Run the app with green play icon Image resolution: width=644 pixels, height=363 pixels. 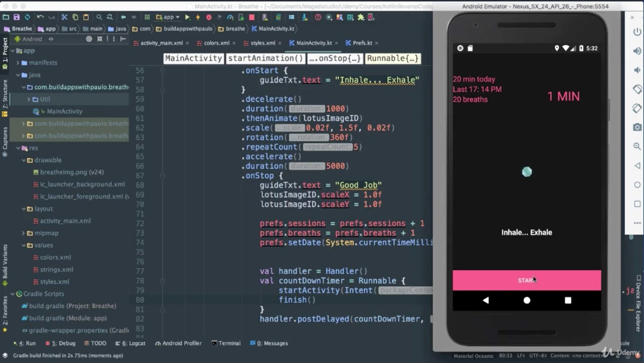click(187, 17)
